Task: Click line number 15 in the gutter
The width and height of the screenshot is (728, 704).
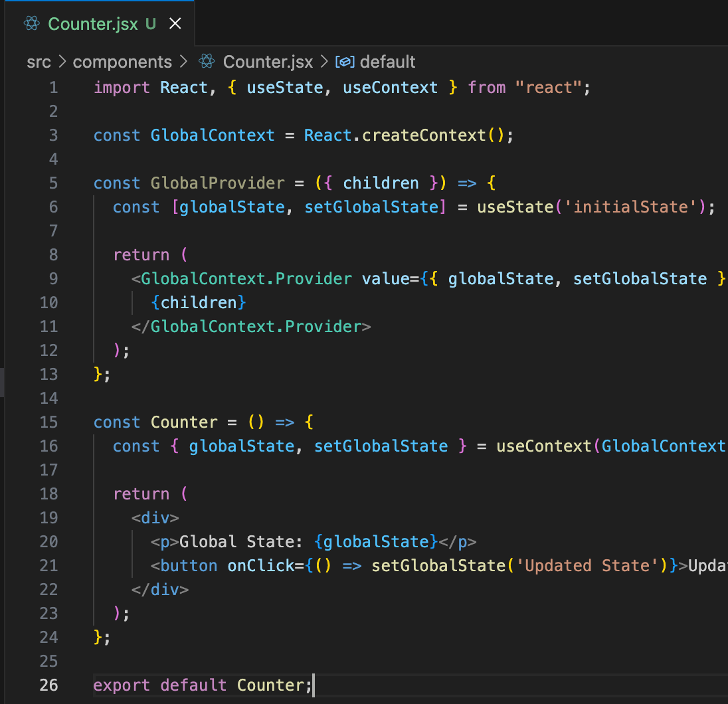Action: (48, 422)
